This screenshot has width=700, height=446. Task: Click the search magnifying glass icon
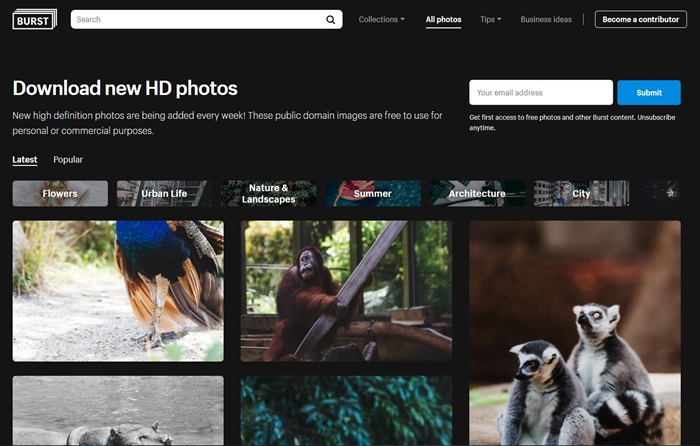tap(331, 19)
